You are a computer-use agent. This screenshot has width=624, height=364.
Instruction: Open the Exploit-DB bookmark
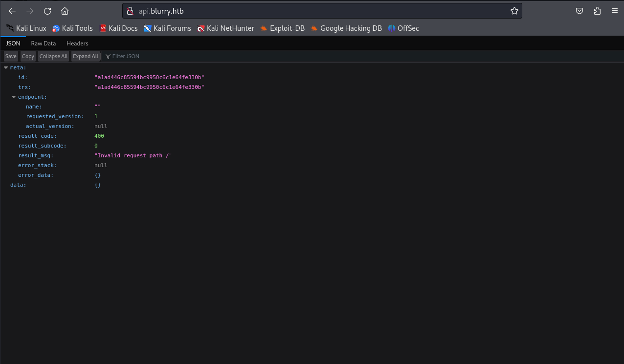(282, 28)
